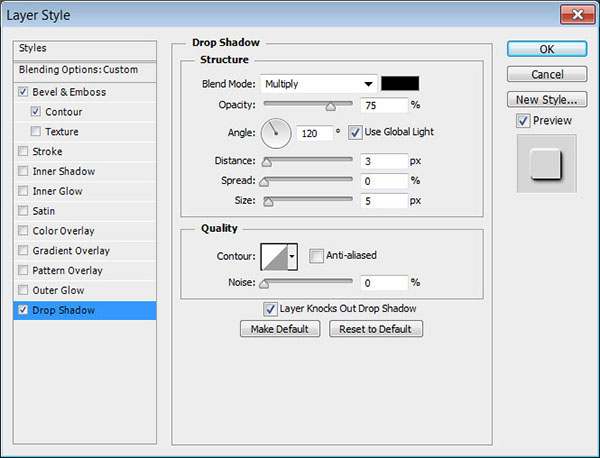Uncheck the Preview checkbox
This screenshot has height=458, width=600.
click(523, 121)
